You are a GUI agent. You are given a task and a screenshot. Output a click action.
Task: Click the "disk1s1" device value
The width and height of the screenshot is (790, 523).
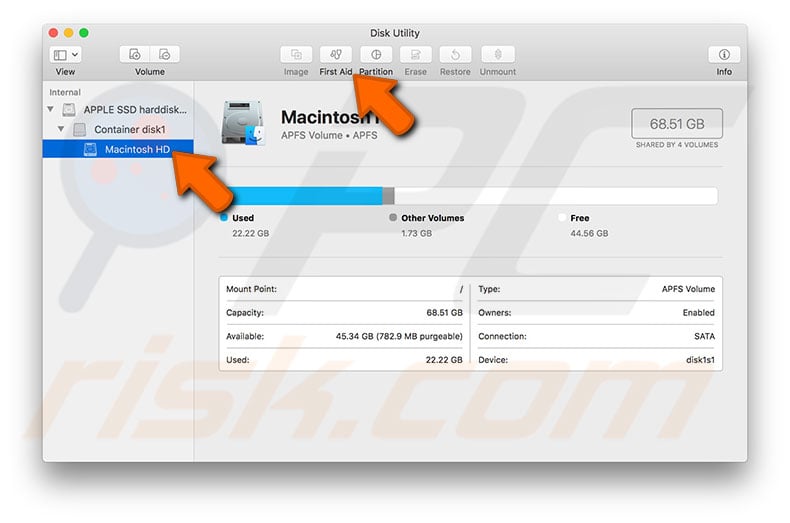pyautogui.click(x=700, y=360)
